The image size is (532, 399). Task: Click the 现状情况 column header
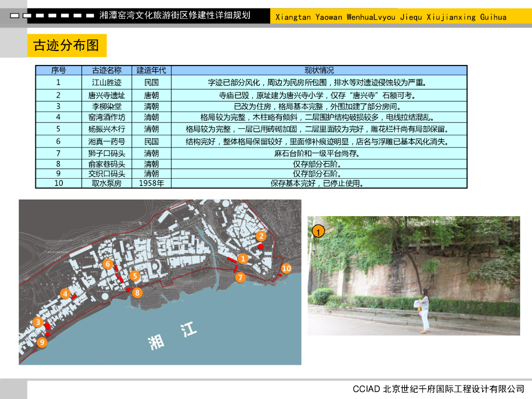click(319, 70)
